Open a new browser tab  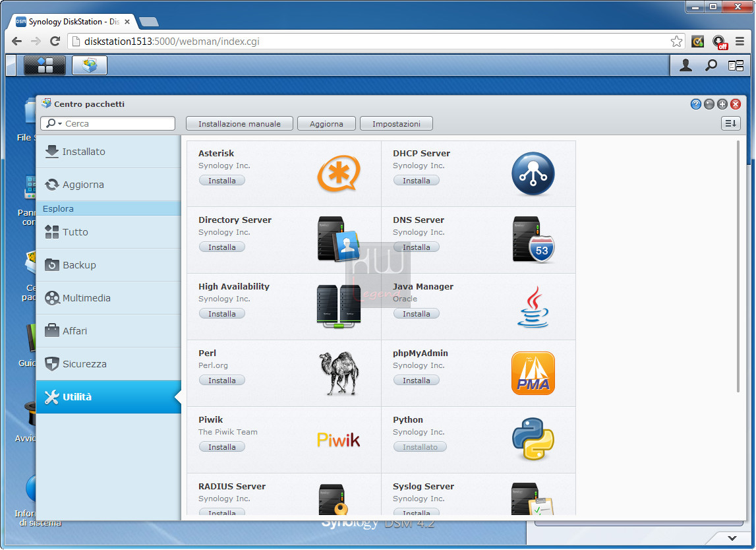[x=148, y=22]
